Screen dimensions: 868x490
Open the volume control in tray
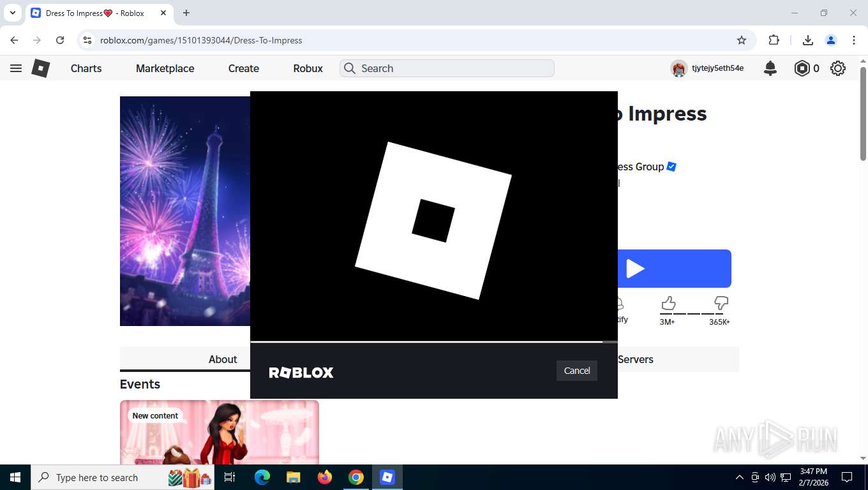[x=770, y=477]
